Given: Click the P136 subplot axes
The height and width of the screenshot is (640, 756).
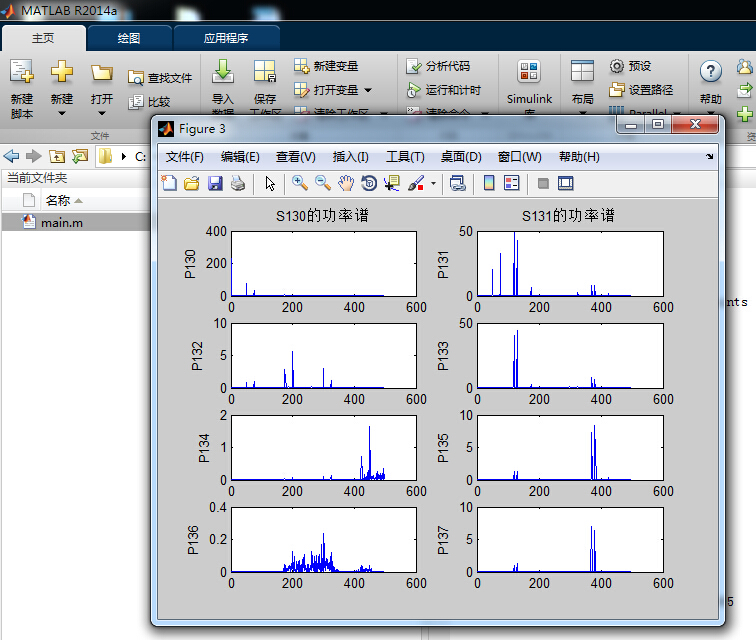Looking at the screenshot, I should tap(324, 540).
